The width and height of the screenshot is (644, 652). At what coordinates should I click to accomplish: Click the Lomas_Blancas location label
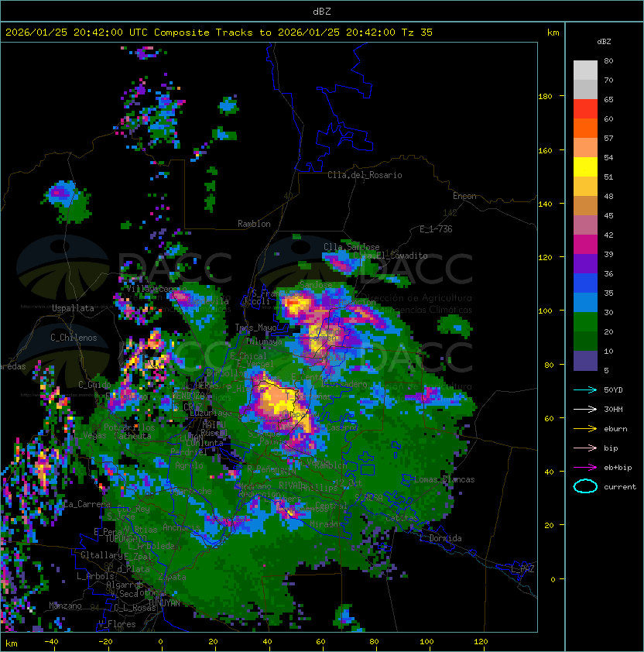click(444, 479)
